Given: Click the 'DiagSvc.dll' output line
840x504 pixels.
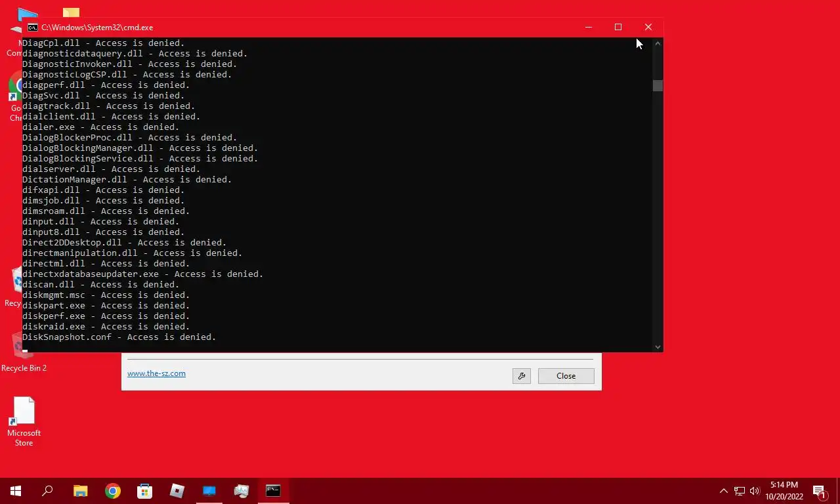Looking at the screenshot, I should (x=104, y=96).
